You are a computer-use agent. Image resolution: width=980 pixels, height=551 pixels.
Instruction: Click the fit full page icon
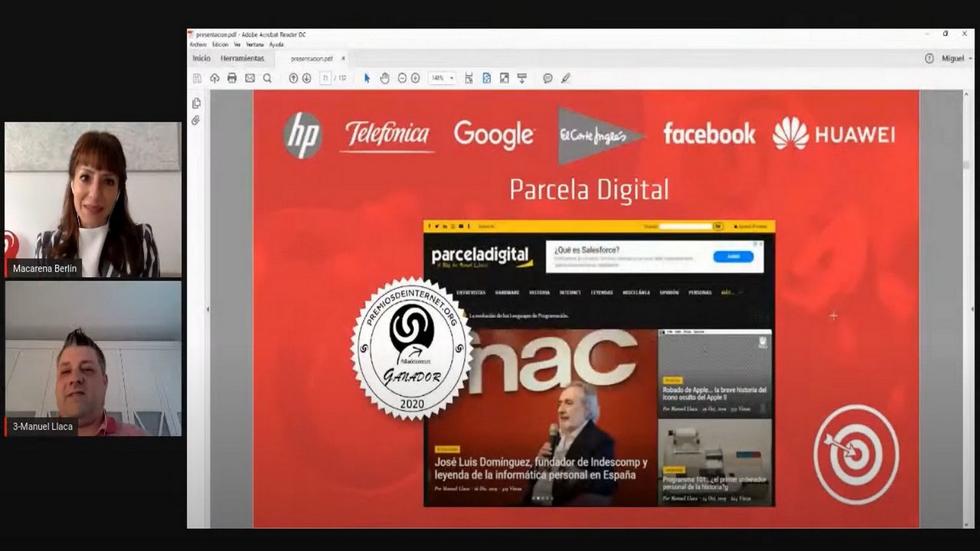[x=486, y=78]
